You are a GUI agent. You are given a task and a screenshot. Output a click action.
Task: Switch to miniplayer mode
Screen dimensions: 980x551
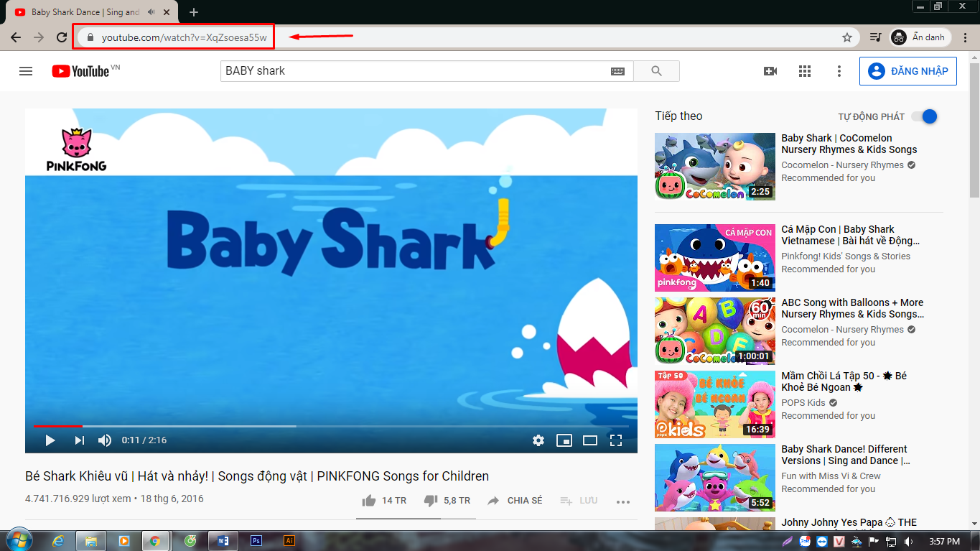click(x=564, y=440)
